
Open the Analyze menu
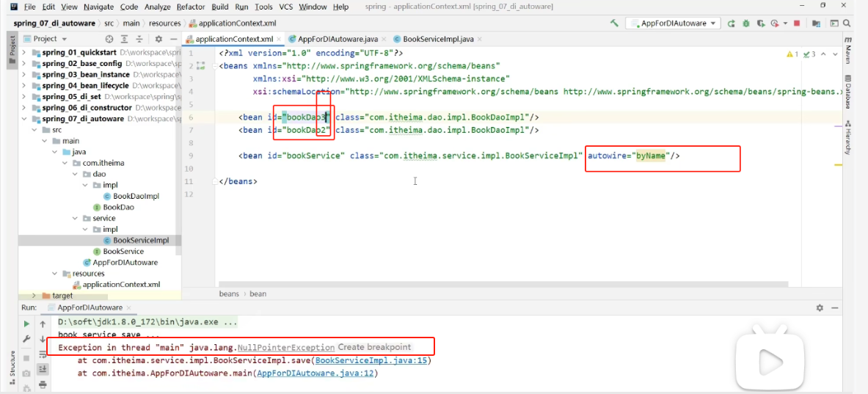point(157,7)
